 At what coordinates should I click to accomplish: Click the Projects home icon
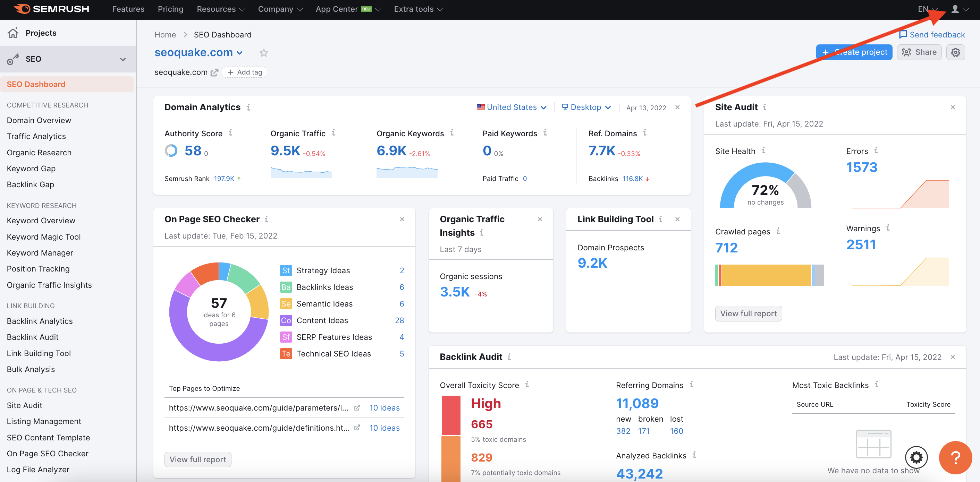click(13, 33)
